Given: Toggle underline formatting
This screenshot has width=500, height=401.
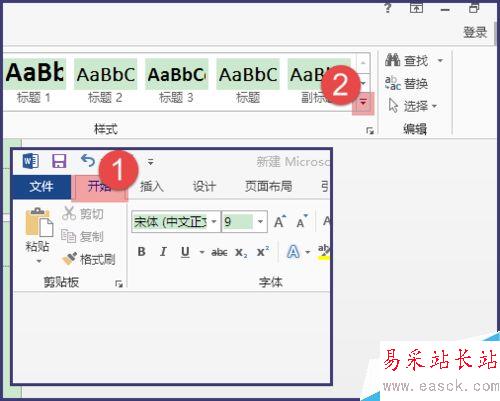Looking at the screenshot, I should coord(185,252).
